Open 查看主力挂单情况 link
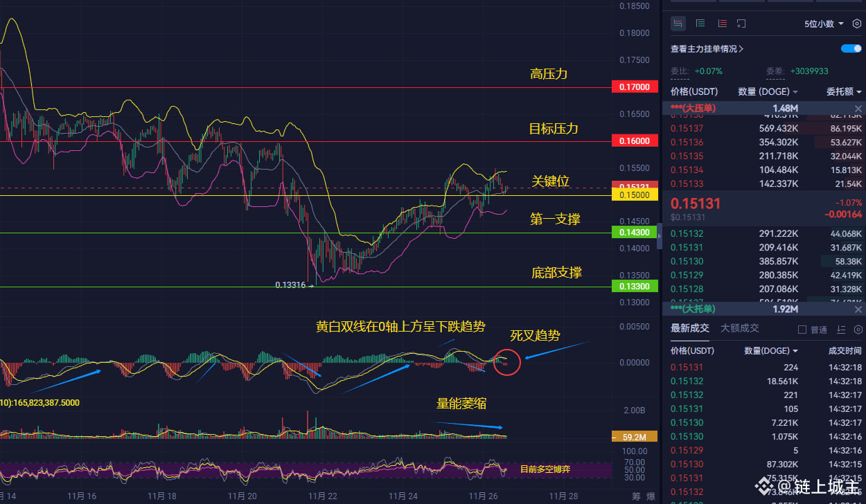866x504 pixels. click(x=707, y=49)
